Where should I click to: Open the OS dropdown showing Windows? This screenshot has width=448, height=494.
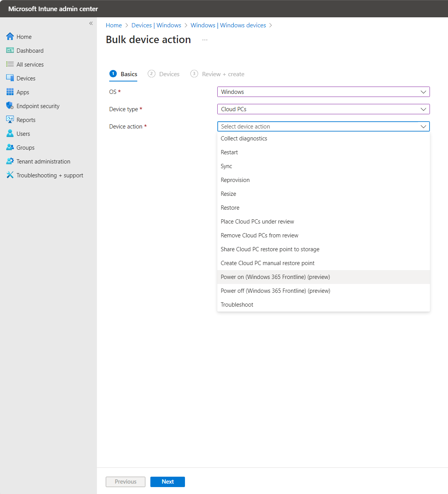323,92
